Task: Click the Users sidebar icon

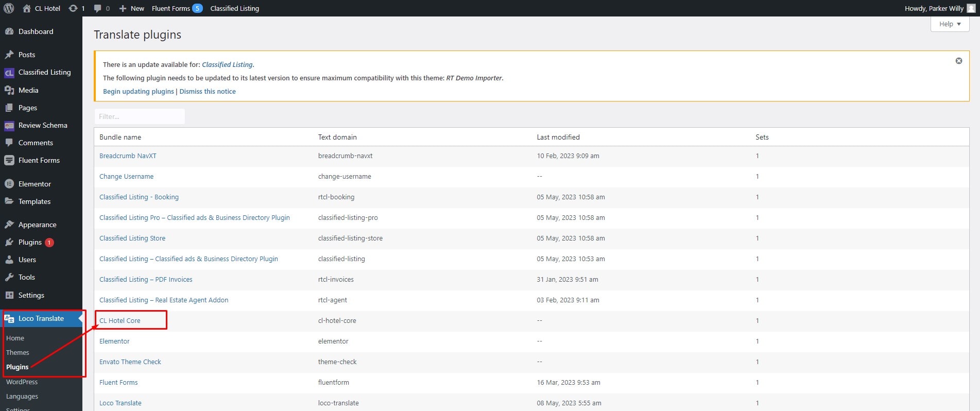Action: 9,260
